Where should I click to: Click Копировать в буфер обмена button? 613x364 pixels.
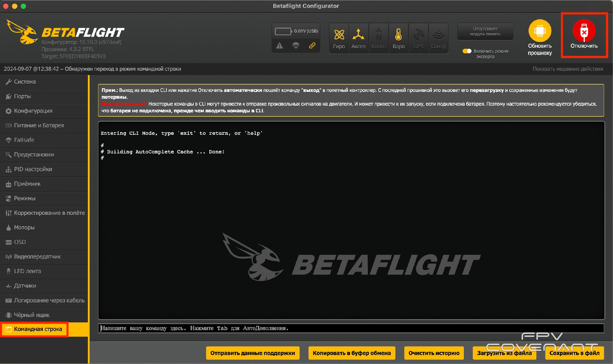tap(352, 353)
